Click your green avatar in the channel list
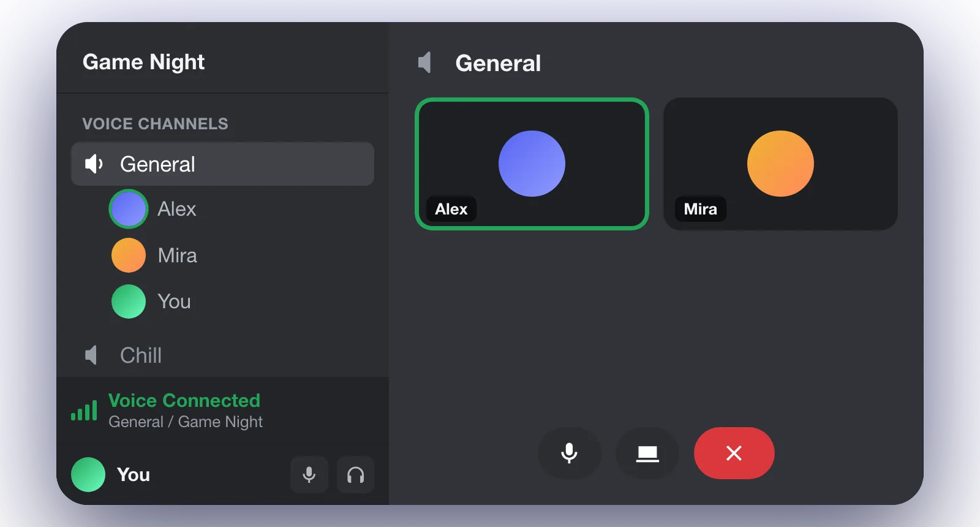The height and width of the screenshot is (527, 980). 129,301
